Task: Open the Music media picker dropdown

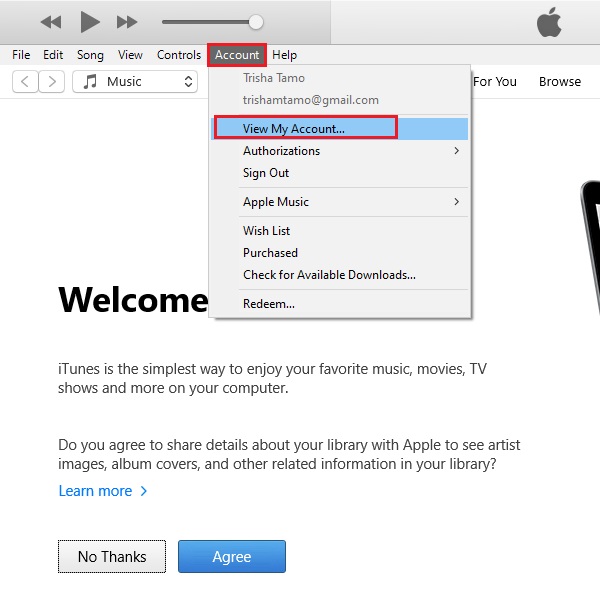Action: tap(135, 81)
